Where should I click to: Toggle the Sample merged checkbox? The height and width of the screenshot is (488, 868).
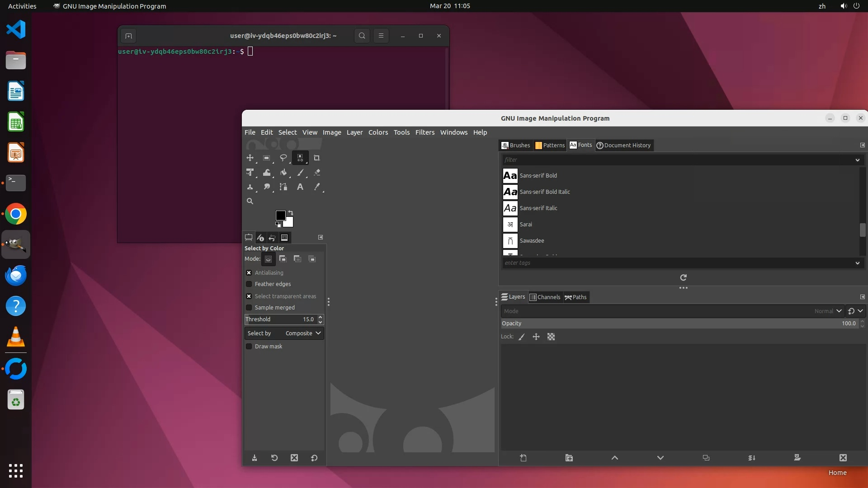point(249,307)
